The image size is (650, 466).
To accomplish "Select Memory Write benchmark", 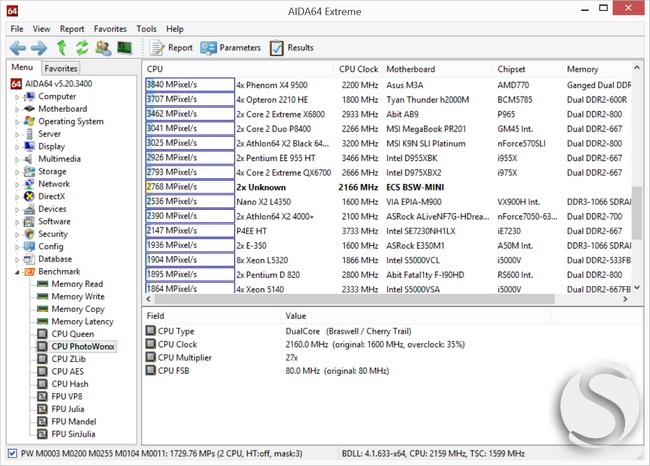I will [x=78, y=296].
